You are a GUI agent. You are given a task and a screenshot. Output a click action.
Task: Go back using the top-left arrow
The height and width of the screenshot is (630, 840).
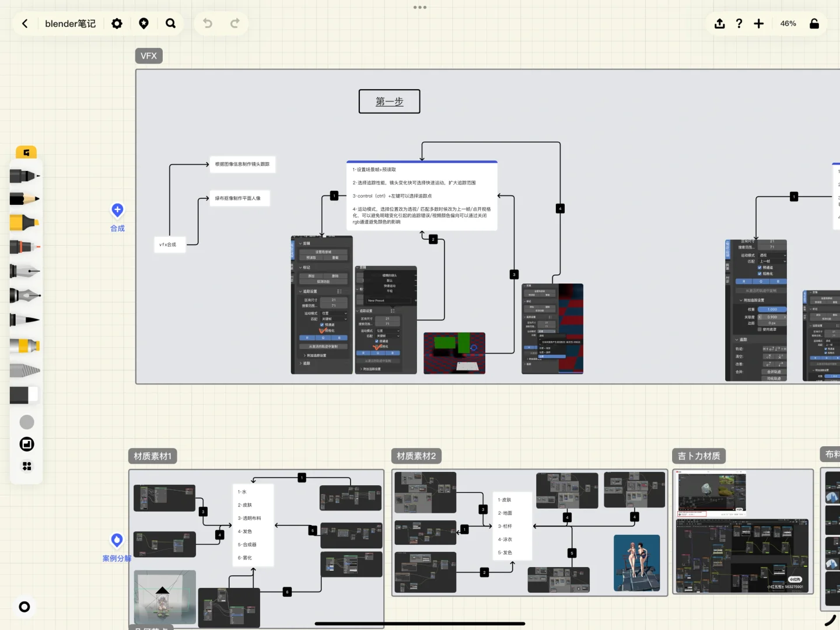(24, 23)
